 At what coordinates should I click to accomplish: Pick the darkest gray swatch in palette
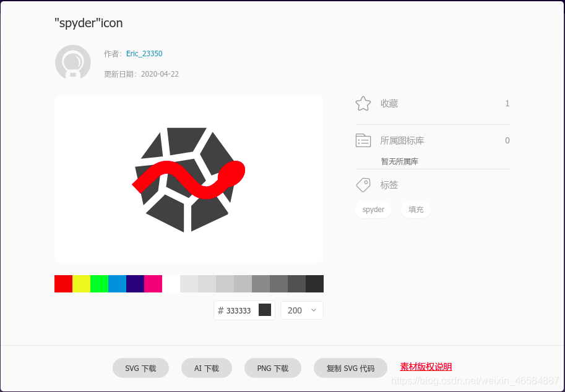pyautogui.click(x=314, y=284)
